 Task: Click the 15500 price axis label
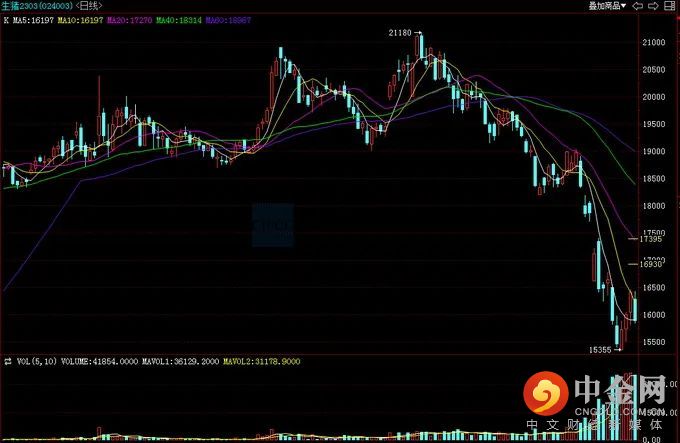click(x=654, y=342)
